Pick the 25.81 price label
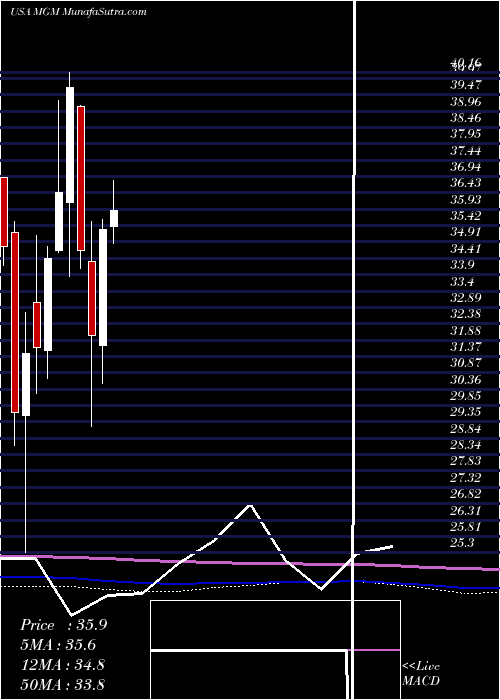The height and width of the screenshot is (700, 500). tap(466, 527)
